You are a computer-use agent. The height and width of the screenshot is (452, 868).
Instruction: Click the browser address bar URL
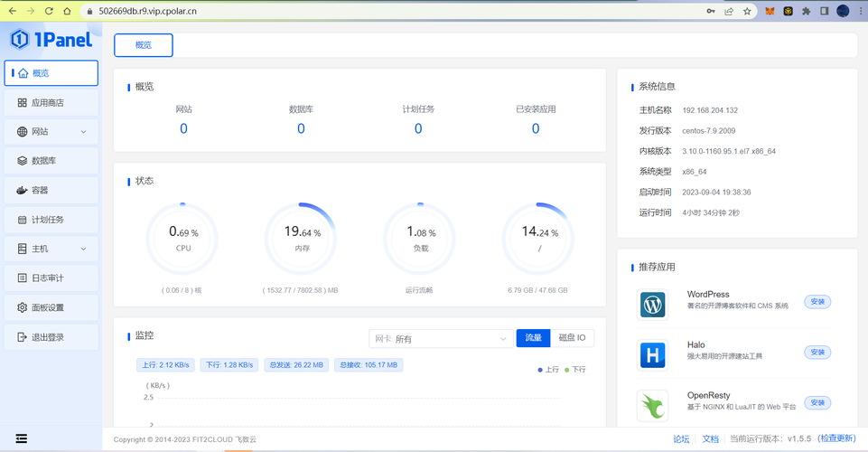click(x=271, y=12)
